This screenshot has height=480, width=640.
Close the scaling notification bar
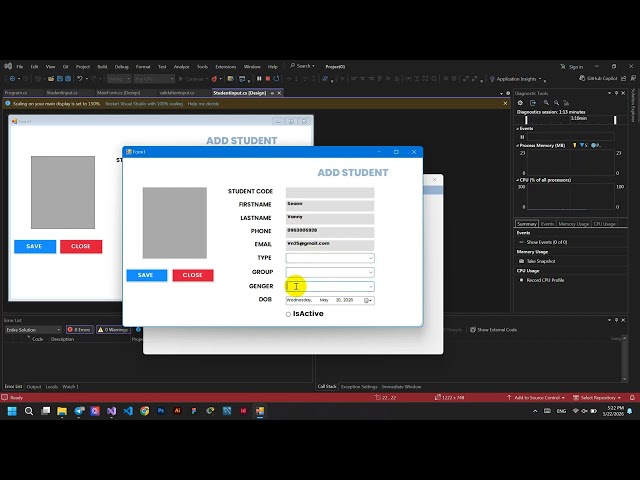505,104
